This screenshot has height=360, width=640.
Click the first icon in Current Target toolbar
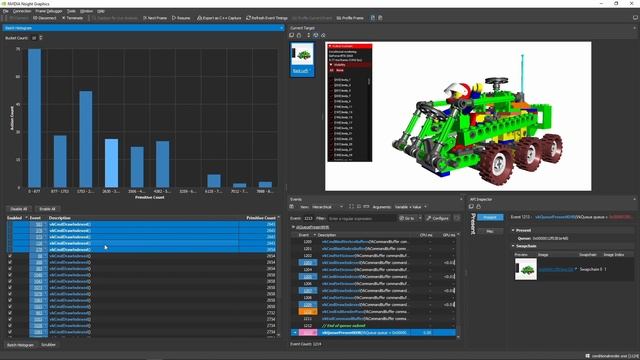pos(291,36)
